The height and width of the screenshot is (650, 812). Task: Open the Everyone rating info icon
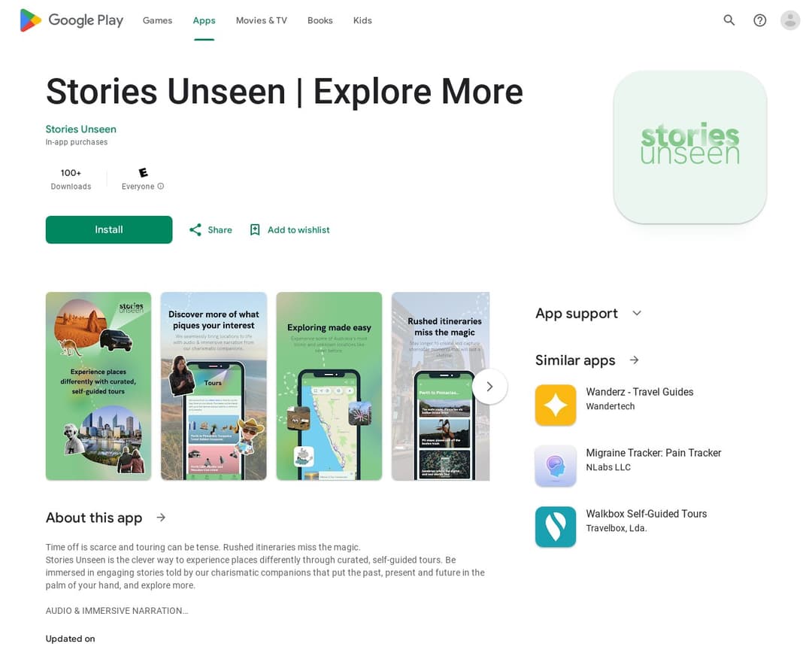pyautogui.click(x=161, y=186)
